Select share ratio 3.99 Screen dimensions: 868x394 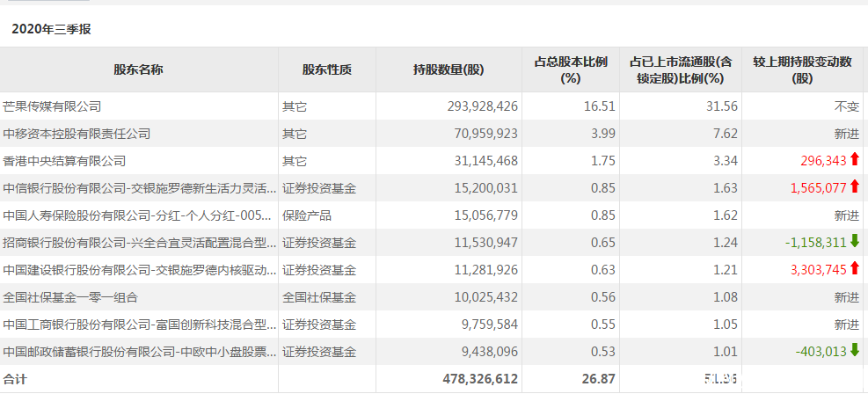[x=604, y=134]
